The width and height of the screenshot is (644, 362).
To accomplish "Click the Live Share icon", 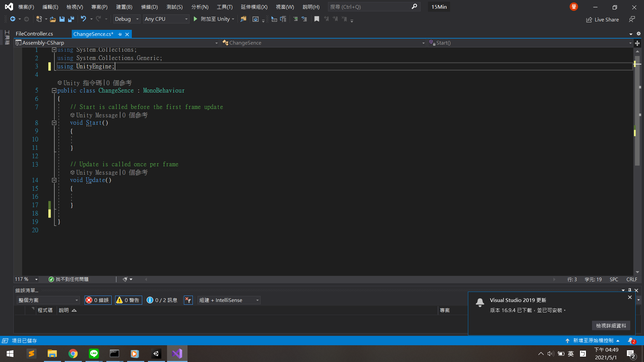I will click(x=589, y=20).
